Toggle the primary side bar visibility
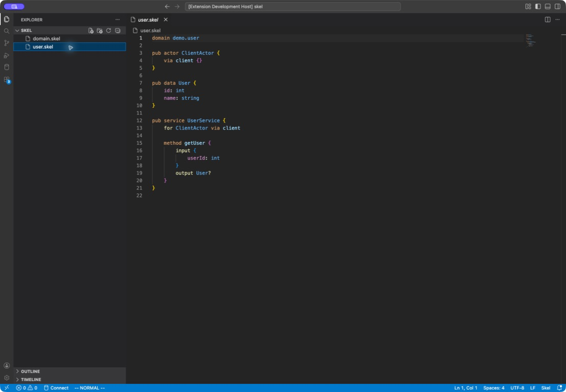This screenshot has width=566, height=392. pyautogui.click(x=538, y=7)
